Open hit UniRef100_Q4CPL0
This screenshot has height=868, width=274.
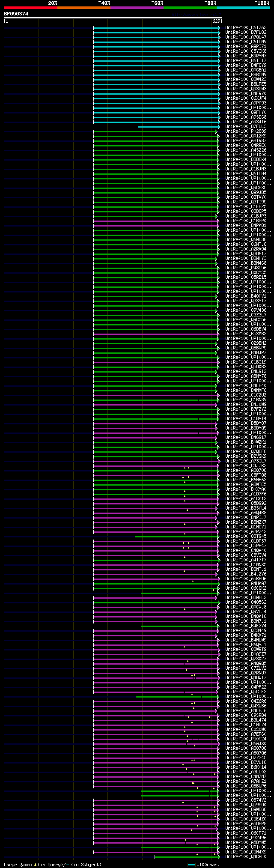tap(246, 857)
